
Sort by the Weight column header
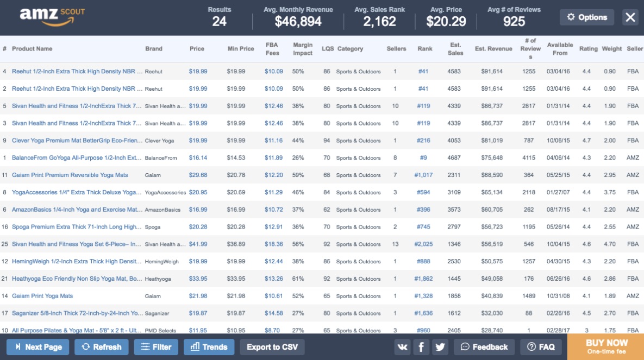612,48
